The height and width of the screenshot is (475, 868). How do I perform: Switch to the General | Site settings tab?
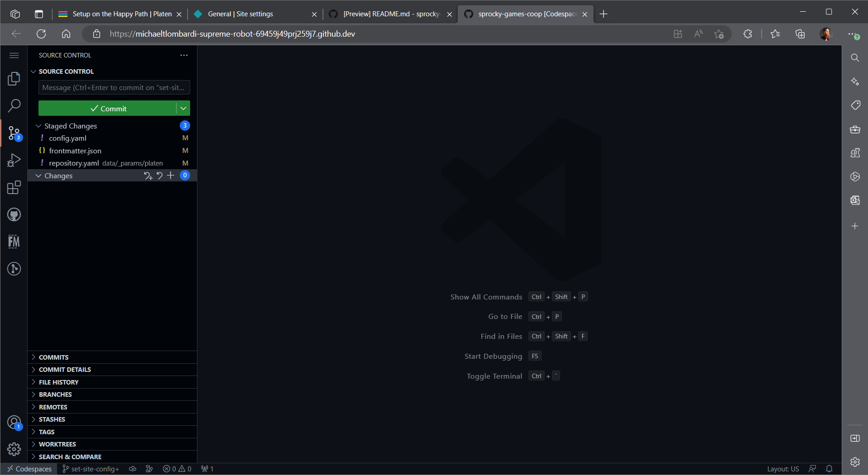[254, 14]
